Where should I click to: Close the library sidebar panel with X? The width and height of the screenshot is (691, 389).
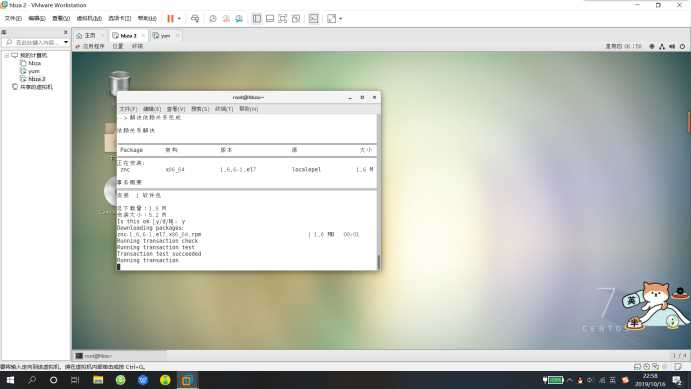[x=66, y=32]
